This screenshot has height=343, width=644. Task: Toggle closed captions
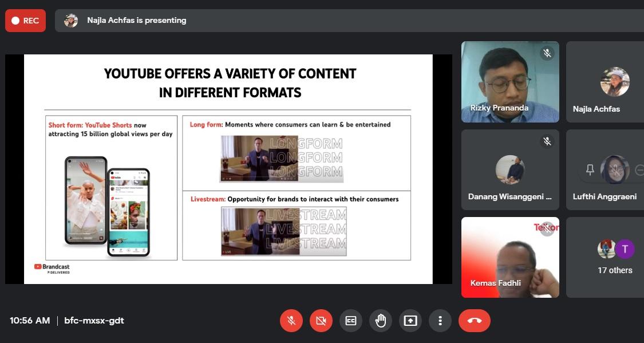tap(351, 321)
